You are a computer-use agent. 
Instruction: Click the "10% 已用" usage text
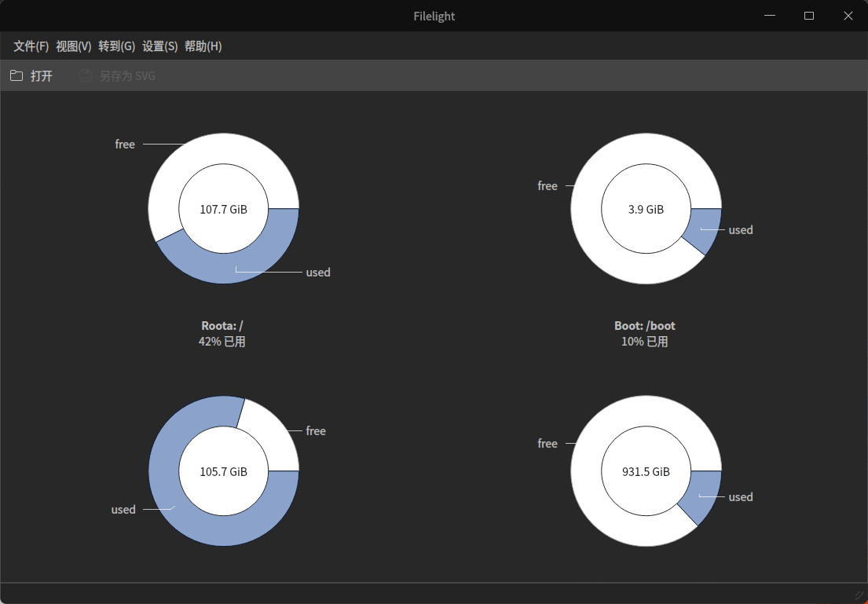pos(645,342)
